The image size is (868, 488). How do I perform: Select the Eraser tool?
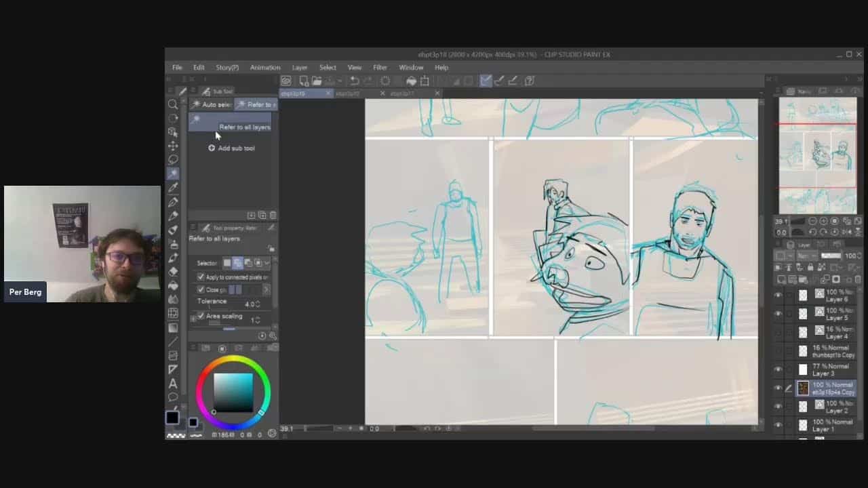[x=173, y=272]
